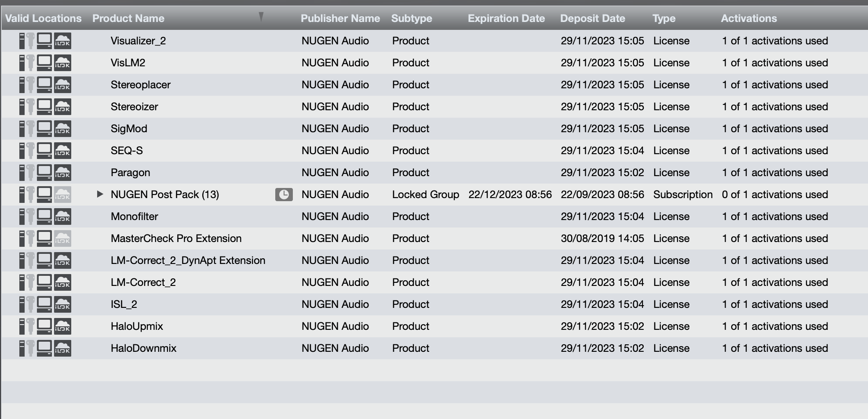This screenshot has height=419, width=868.
Task: Select the SEQ-S license entry
Action: tap(127, 151)
